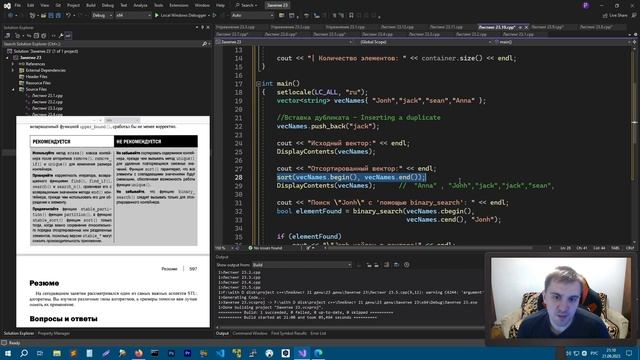Click the user account avatar
The width and height of the screenshot is (640, 360).
(x=586, y=5)
